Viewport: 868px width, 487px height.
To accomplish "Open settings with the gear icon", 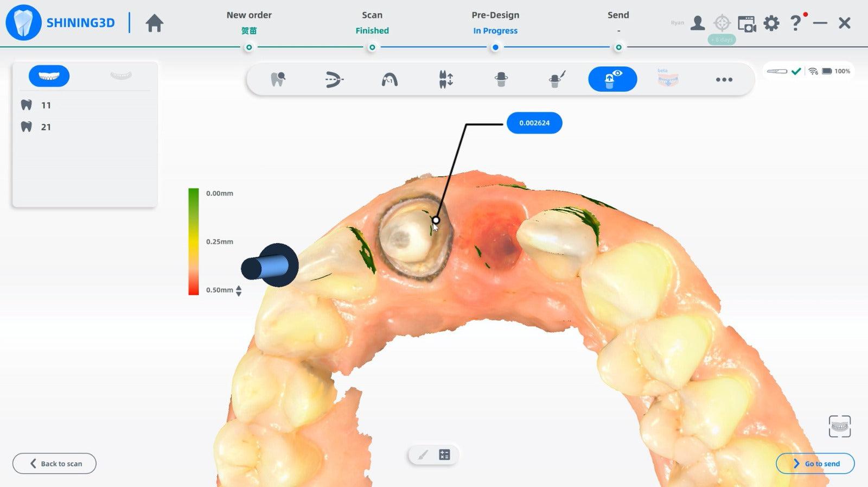I will tap(771, 23).
